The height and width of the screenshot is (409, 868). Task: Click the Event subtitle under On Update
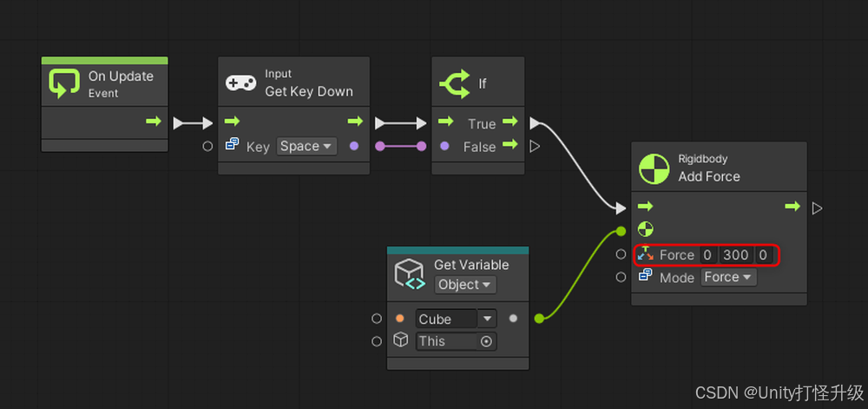(103, 94)
